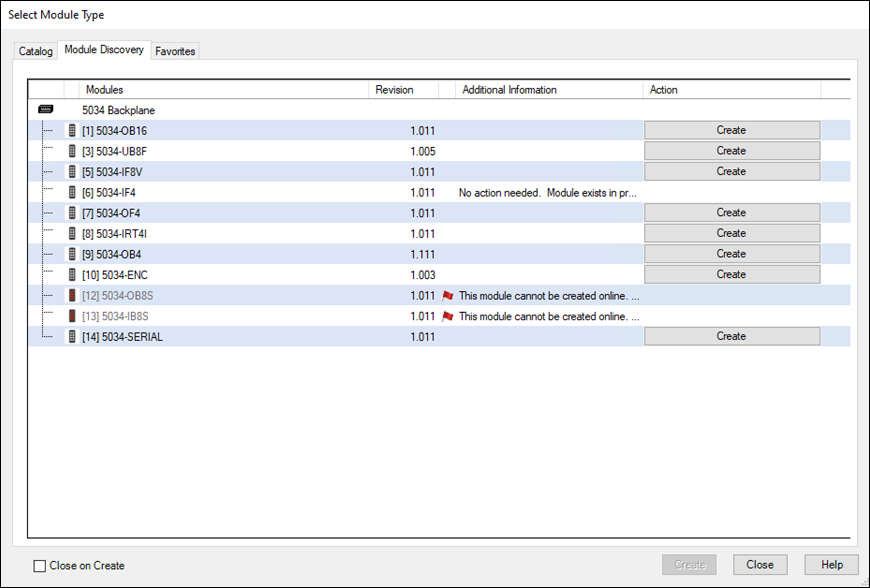Click the module icon beside [7] 5034-OF4

click(72, 213)
